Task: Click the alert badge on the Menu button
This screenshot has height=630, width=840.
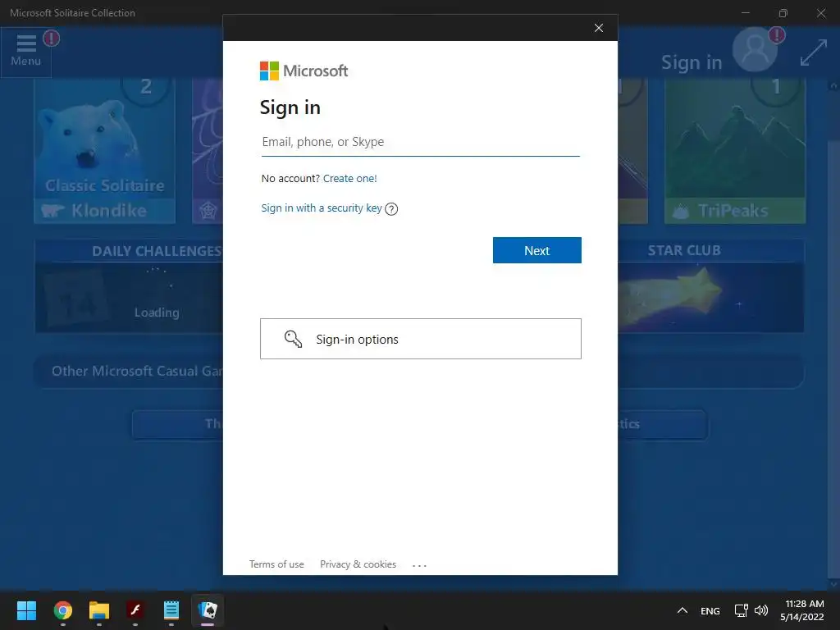Action: (52, 38)
